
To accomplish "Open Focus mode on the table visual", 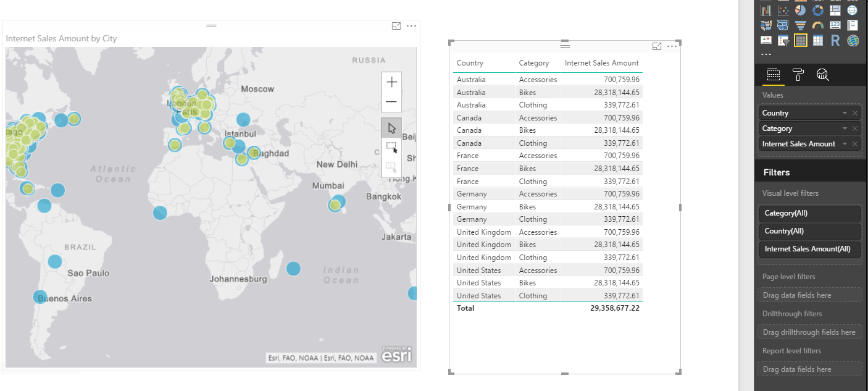I will (657, 46).
